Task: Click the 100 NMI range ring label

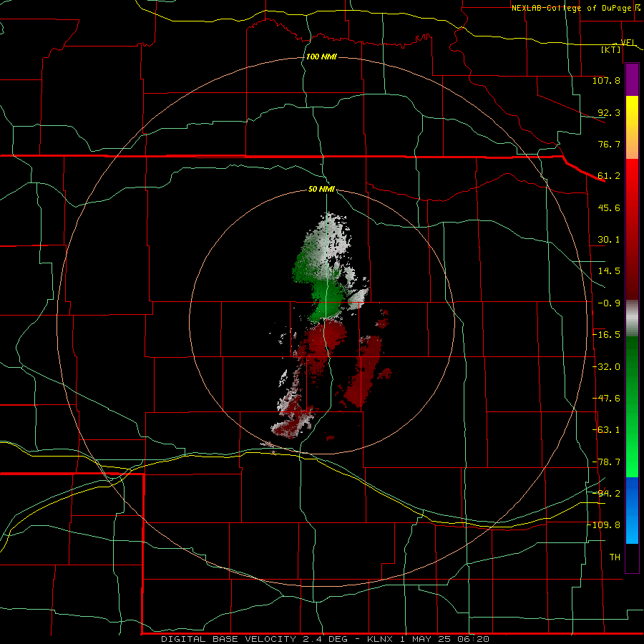Action: point(321,57)
